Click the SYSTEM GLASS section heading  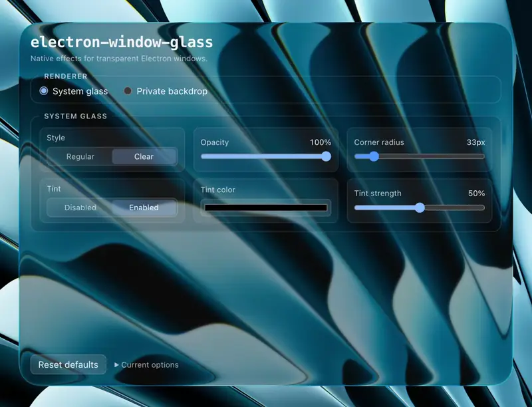click(x=75, y=116)
